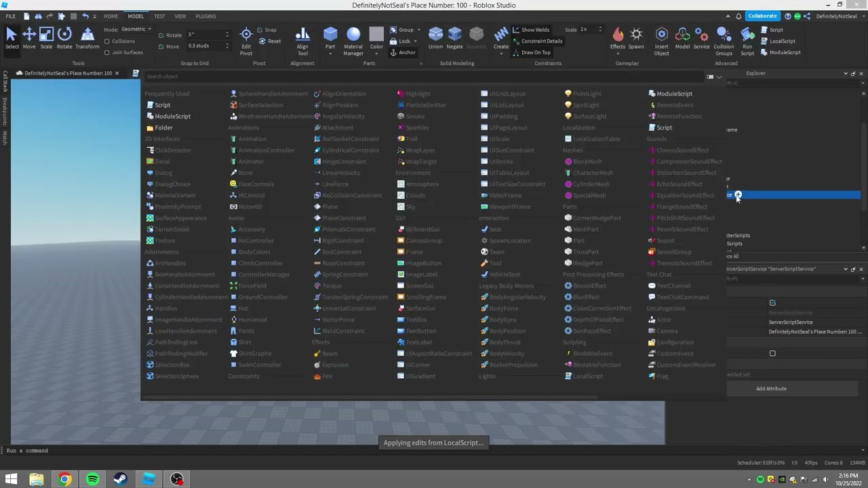Toggle the pivot Snap checkbox

click(x=261, y=30)
